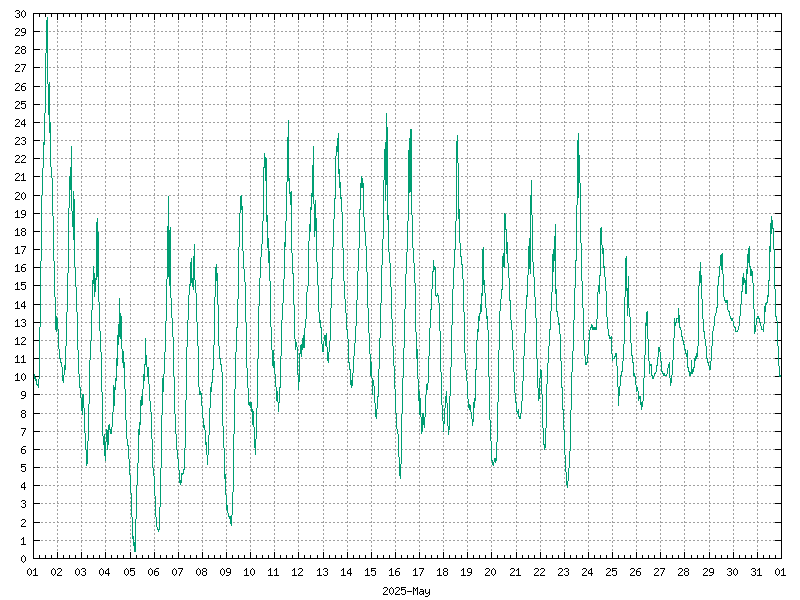Click the x-axis date label 02
Screen dimensions: 800x600
[x=57, y=572]
